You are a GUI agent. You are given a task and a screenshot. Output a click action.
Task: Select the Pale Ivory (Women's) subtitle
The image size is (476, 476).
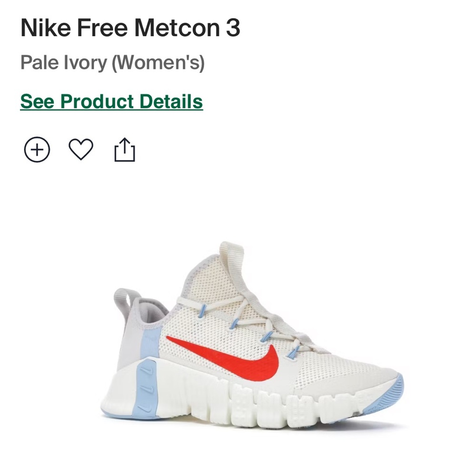click(112, 61)
